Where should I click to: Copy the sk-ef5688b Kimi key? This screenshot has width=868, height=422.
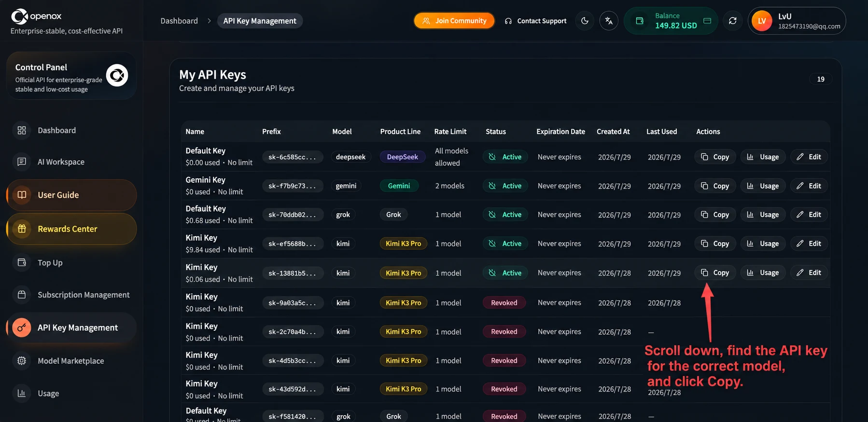click(x=715, y=244)
